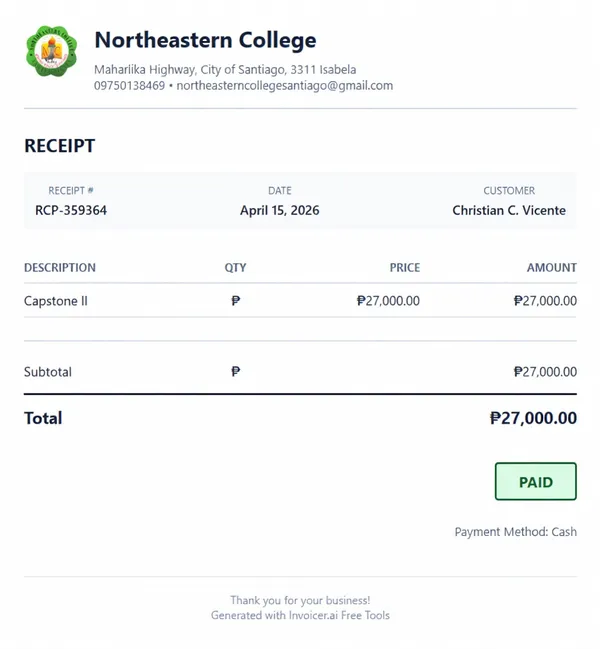The image size is (600, 649).
Task: Click the Northeastern College logo
Action: 51,52
